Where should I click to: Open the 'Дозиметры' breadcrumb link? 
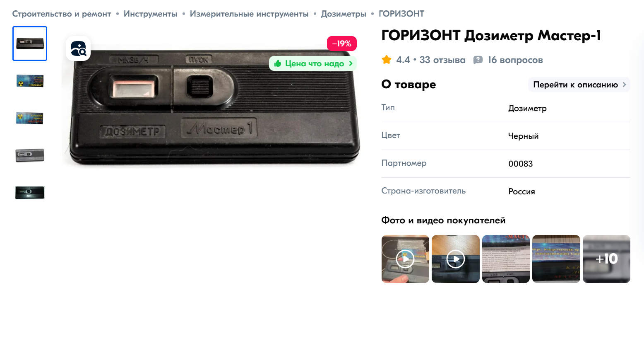(344, 14)
